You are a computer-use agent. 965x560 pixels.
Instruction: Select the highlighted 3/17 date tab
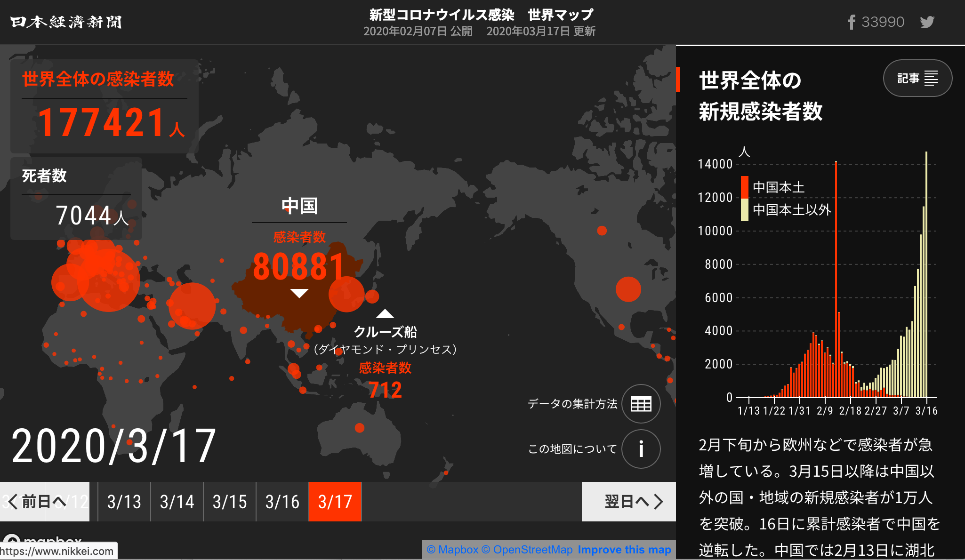pos(335,502)
